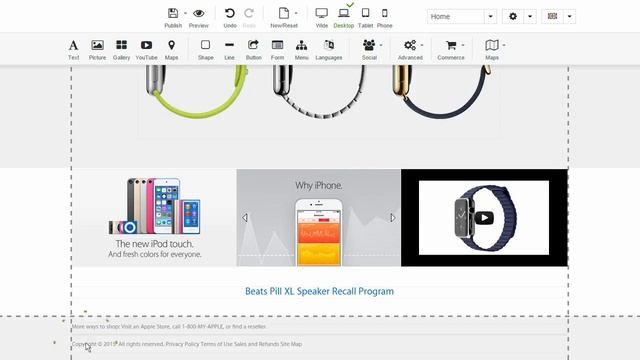This screenshot has width=640, height=360.
Task: Select the new iPod touch image
Action: [155, 218]
